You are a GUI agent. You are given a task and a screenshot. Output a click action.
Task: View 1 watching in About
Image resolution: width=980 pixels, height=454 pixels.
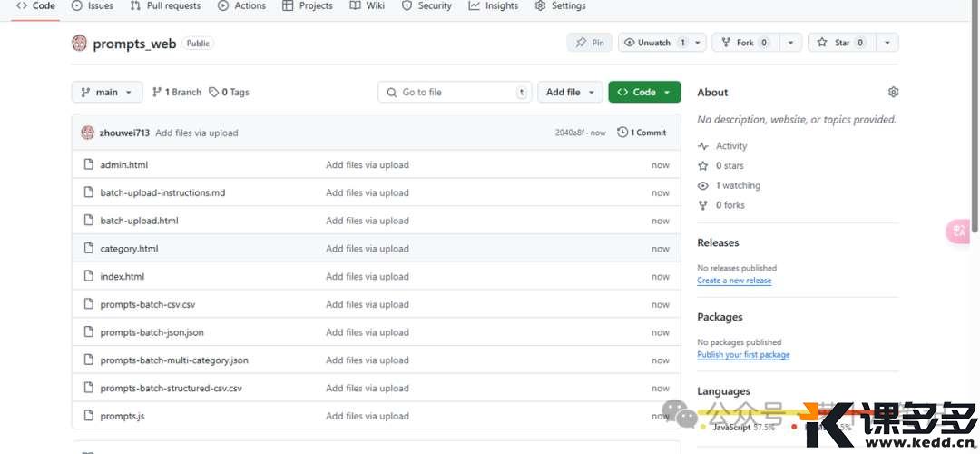pos(730,186)
